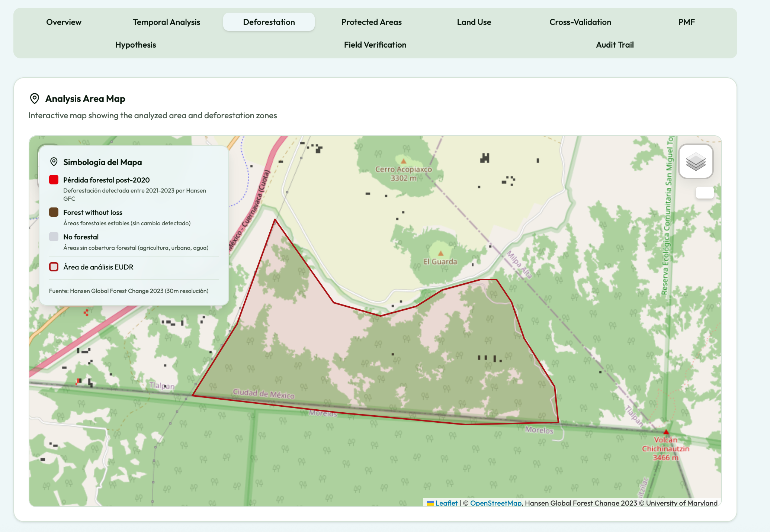The height and width of the screenshot is (532, 770).
Task: Click the blank white button under layers icon
Action: [x=705, y=193]
